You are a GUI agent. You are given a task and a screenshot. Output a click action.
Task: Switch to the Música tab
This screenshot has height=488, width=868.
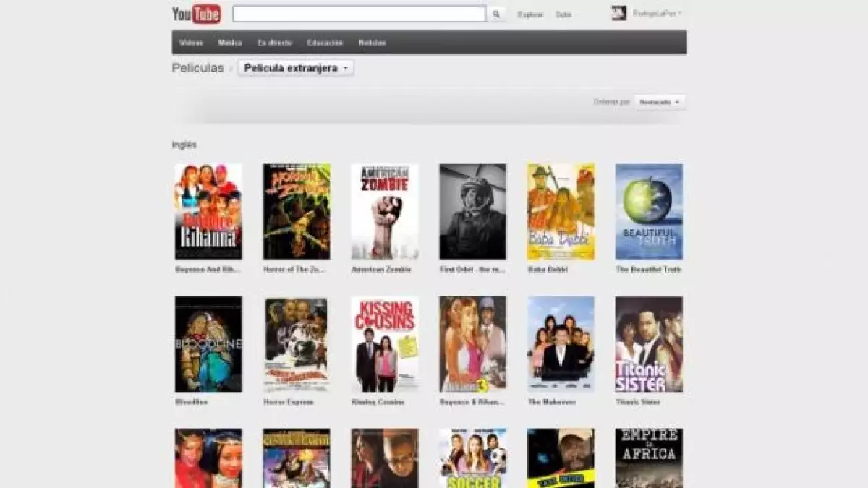[x=230, y=43]
